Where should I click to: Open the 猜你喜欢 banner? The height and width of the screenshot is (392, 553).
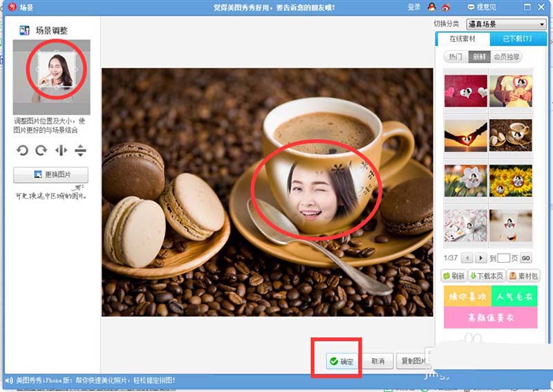click(467, 297)
